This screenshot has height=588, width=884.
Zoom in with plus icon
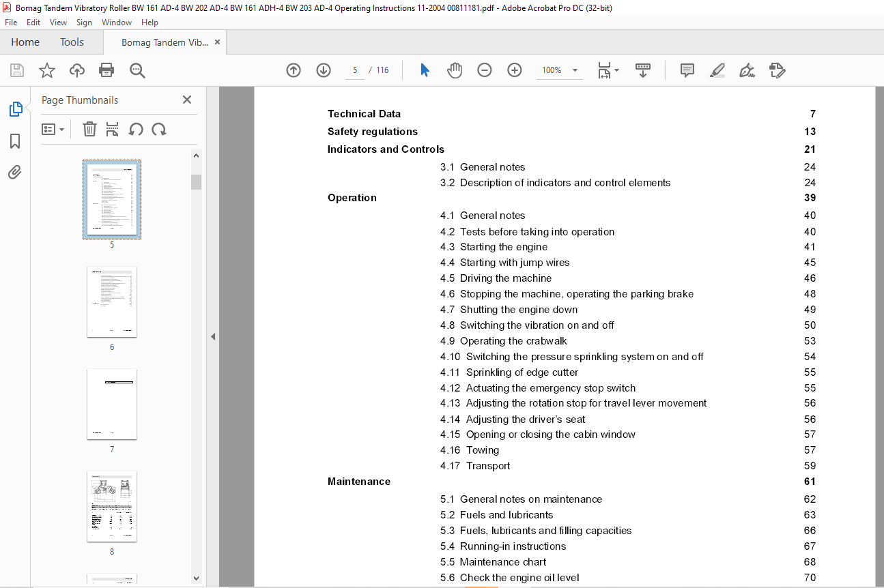click(x=515, y=70)
